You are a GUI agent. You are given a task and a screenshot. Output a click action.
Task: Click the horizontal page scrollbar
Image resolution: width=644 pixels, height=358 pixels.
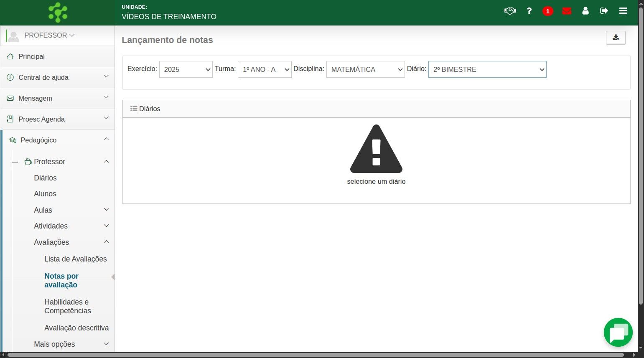316,355
